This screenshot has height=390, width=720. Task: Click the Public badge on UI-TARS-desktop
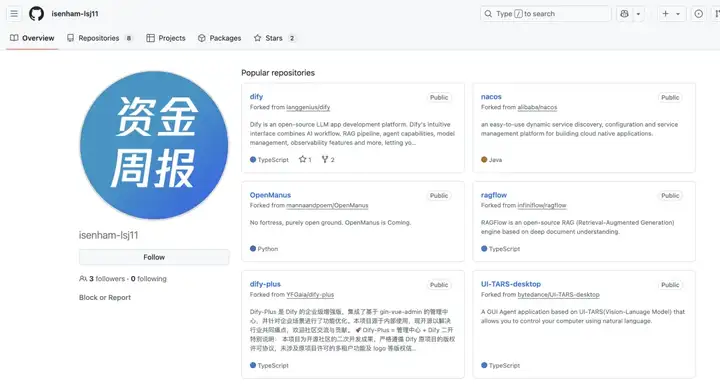pyautogui.click(x=670, y=285)
